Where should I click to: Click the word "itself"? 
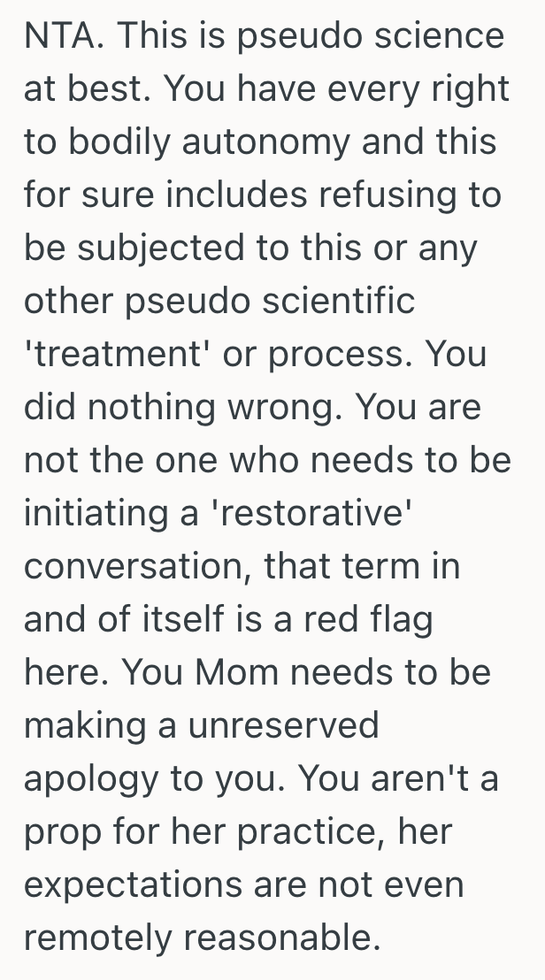pyautogui.click(x=191, y=619)
